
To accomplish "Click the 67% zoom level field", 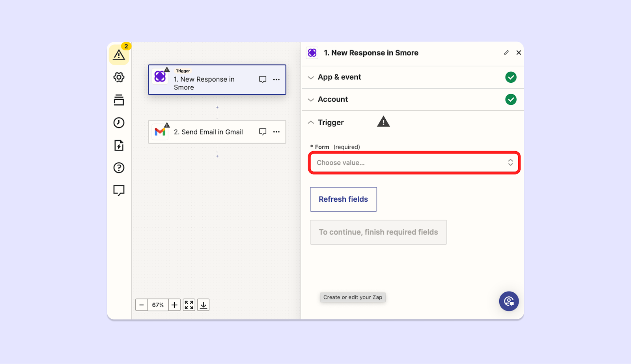I will point(158,305).
